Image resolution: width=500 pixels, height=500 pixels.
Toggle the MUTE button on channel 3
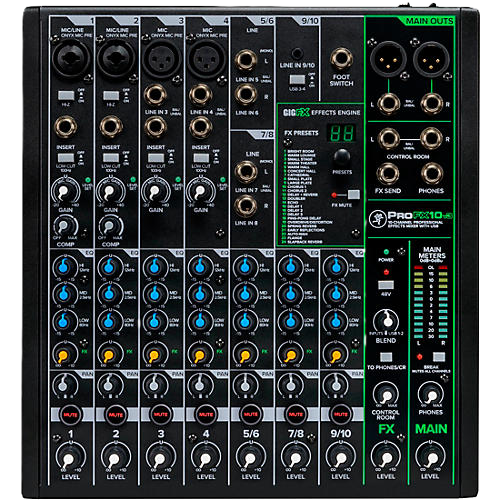click(x=161, y=414)
